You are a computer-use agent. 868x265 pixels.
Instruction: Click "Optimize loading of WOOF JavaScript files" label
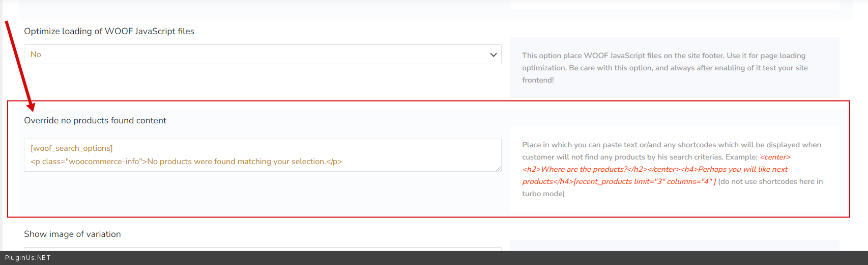pyautogui.click(x=109, y=31)
